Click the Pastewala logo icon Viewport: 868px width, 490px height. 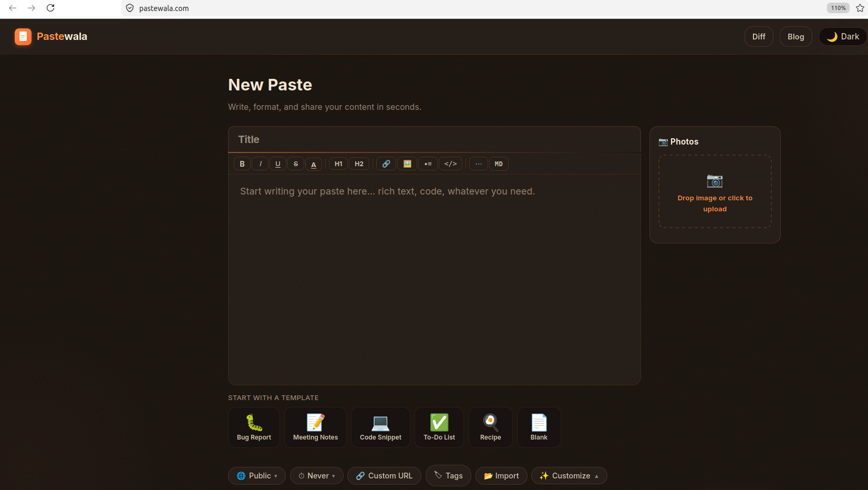point(23,37)
